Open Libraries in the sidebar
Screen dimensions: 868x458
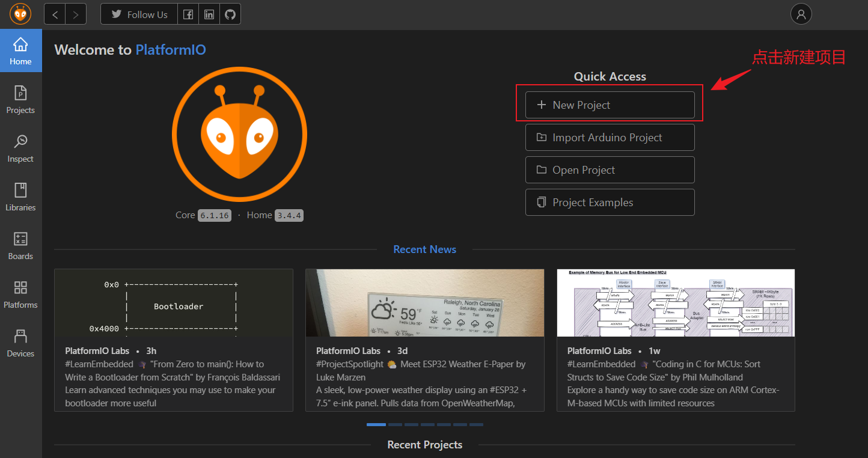click(20, 197)
